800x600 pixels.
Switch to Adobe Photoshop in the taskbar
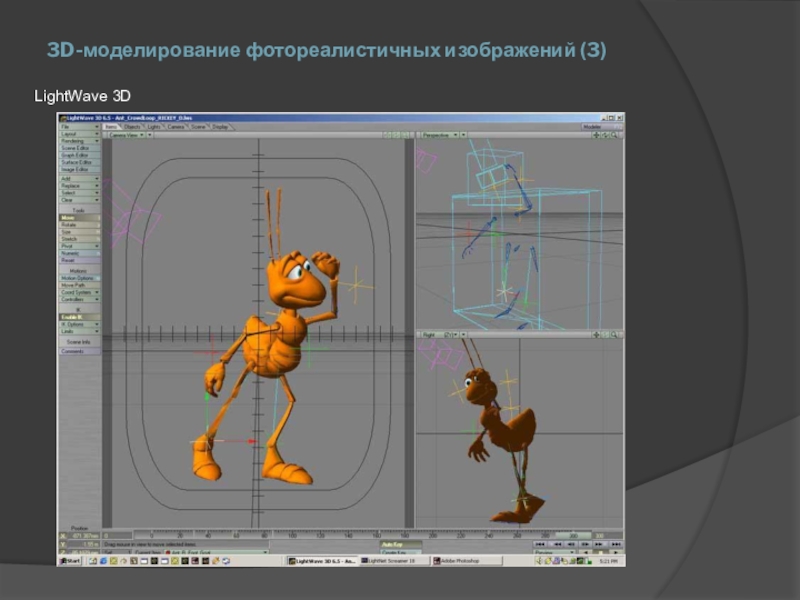(x=466, y=561)
